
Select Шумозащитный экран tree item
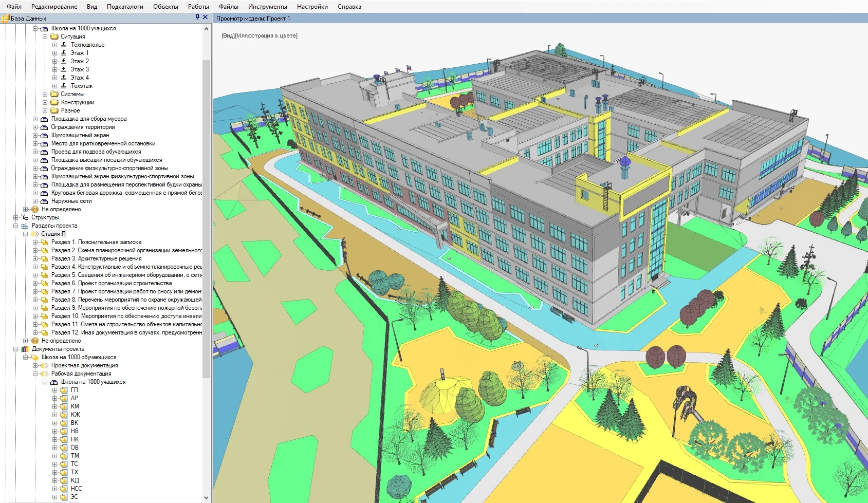pyautogui.click(x=80, y=135)
